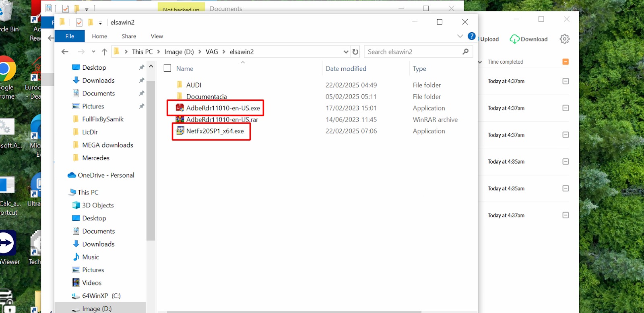This screenshot has height=313, width=644.
Task: Click the VAG breadcrumb in address bar
Action: tap(212, 52)
